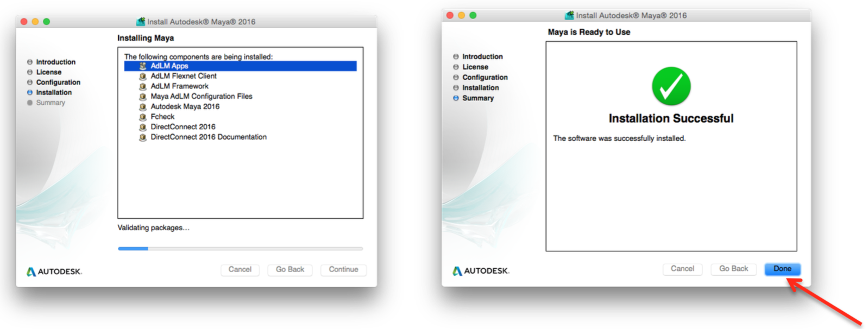
Task: Click the AdLM Flexnet Client package icon
Action: (143, 77)
